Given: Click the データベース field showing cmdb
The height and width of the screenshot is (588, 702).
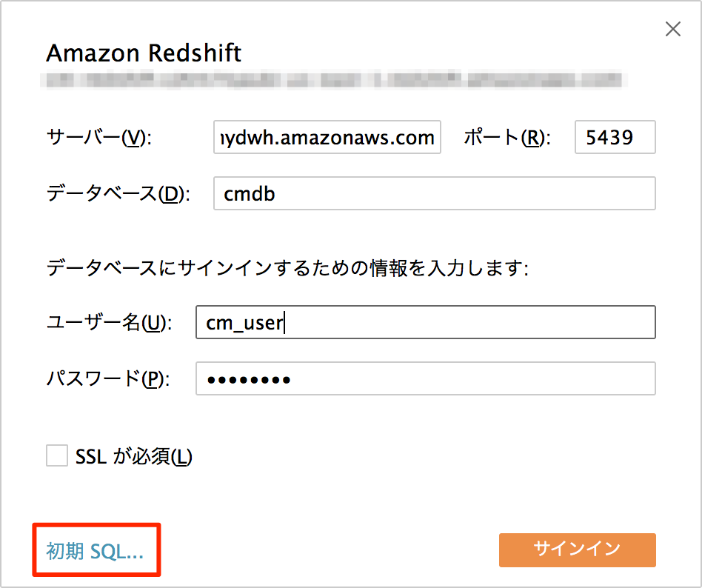Looking at the screenshot, I should point(435,193).
